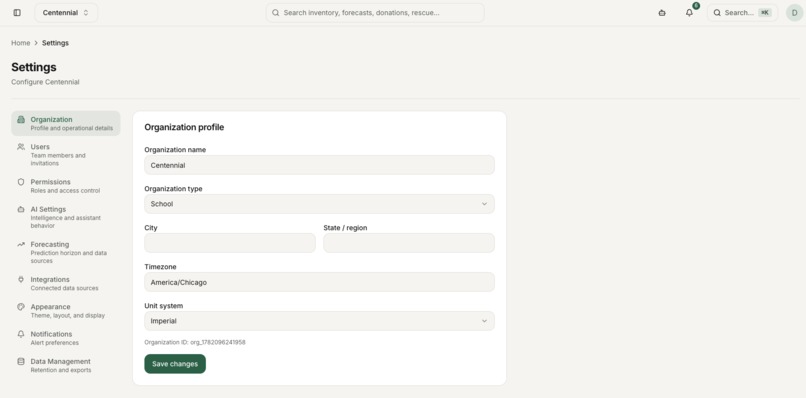This screenshot has height=398, width=806.
Task: Open the AI assistant robot icon
Action: (x=662, y=13)
